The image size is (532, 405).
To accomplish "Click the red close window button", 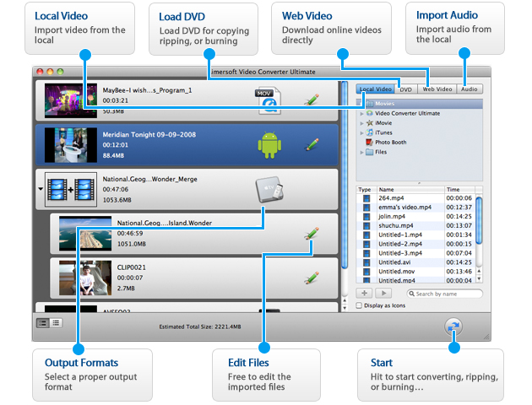I will [x=40, y=72].
